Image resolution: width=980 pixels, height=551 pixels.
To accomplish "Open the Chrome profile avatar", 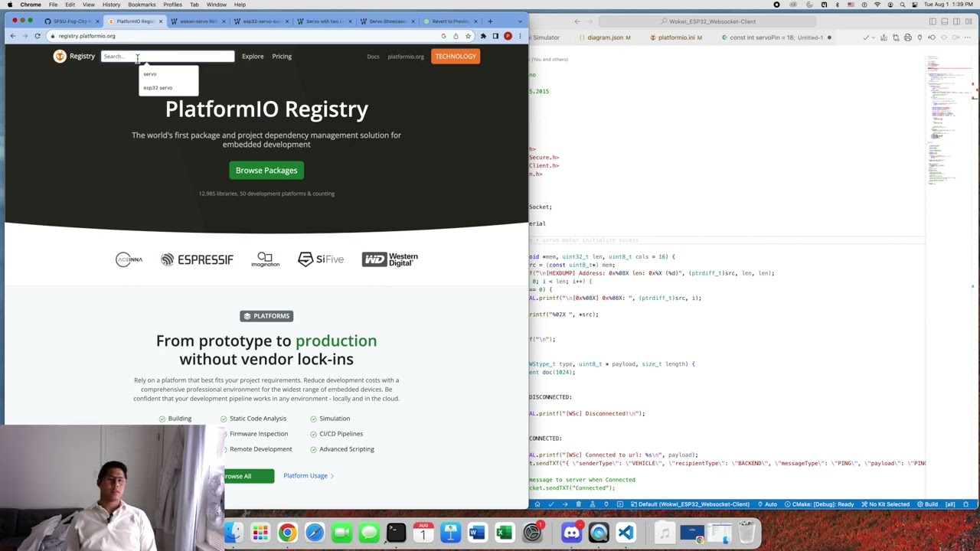I will pyautogui.click(x=508, y=36).
